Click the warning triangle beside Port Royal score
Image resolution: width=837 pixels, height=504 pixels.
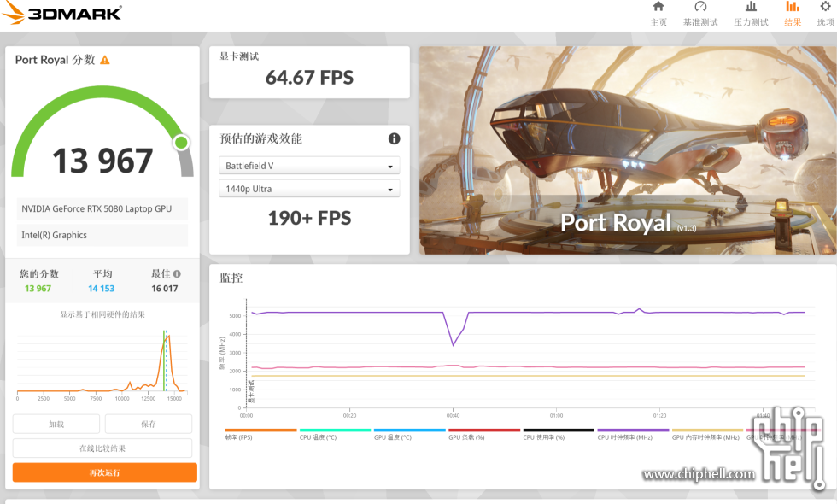[105, 60]
